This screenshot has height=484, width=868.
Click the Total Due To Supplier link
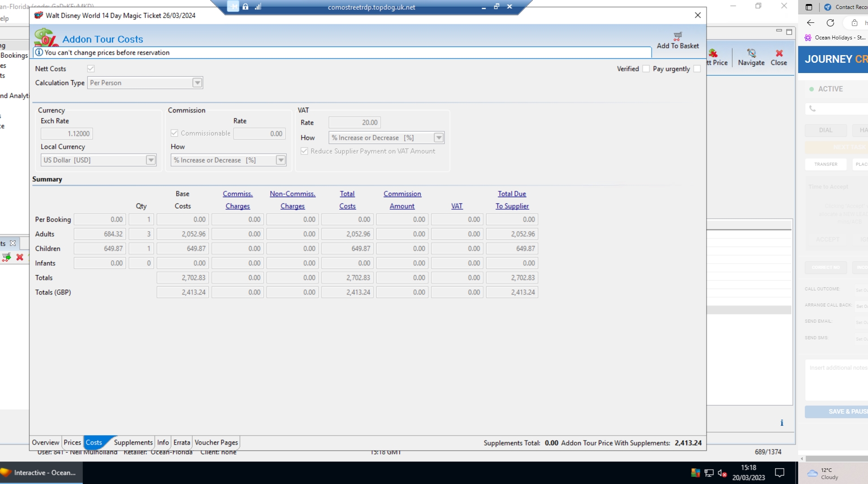point(512,200)
